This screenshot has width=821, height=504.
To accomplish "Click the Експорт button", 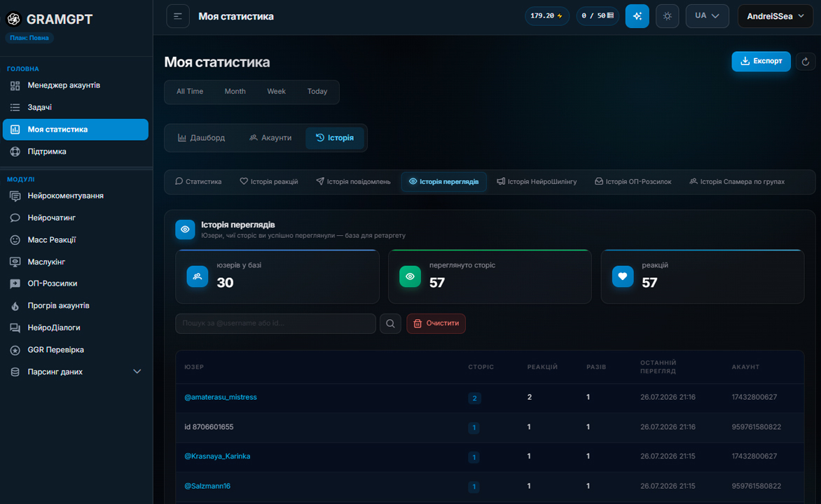I will tap(761, 61).
